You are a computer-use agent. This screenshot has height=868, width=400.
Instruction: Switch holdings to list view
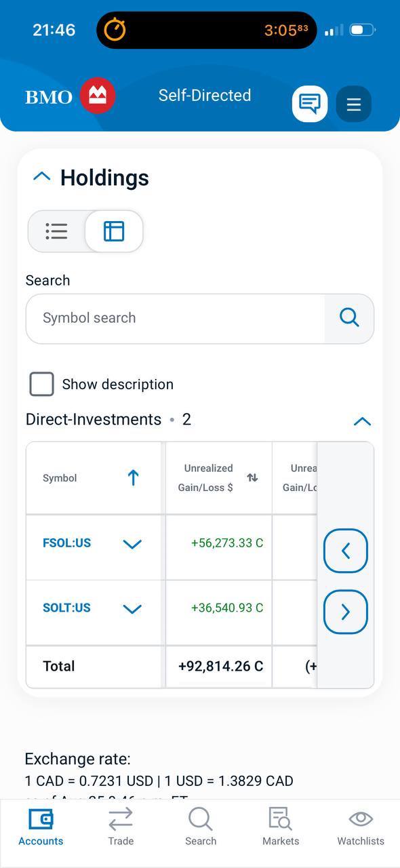pyautogui.click(x=57, y=231)
